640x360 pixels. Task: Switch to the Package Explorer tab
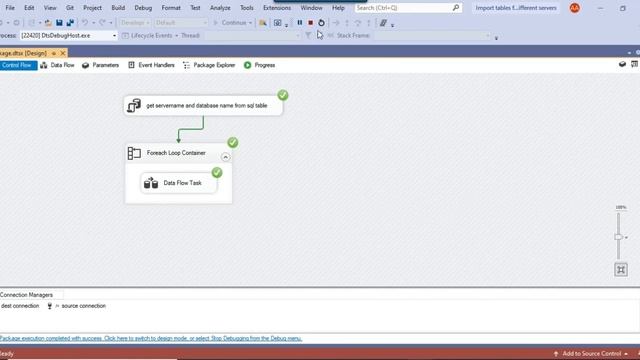coord(209,65)
